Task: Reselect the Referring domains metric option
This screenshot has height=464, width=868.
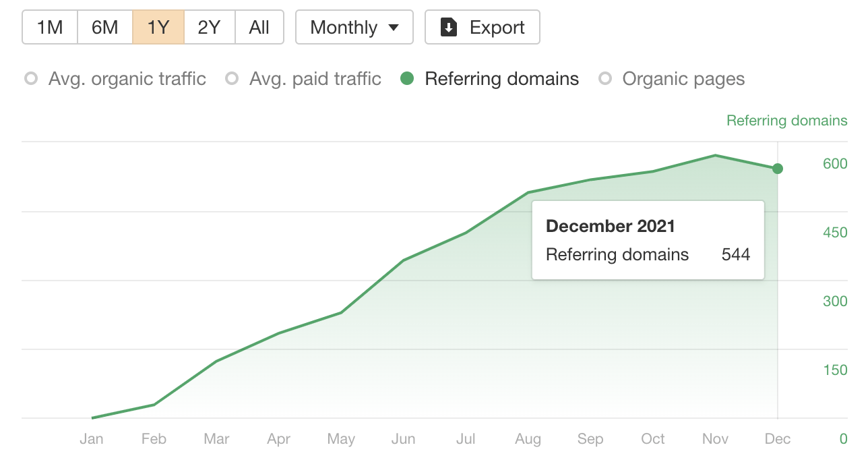Action: click(x=501, y=79)
